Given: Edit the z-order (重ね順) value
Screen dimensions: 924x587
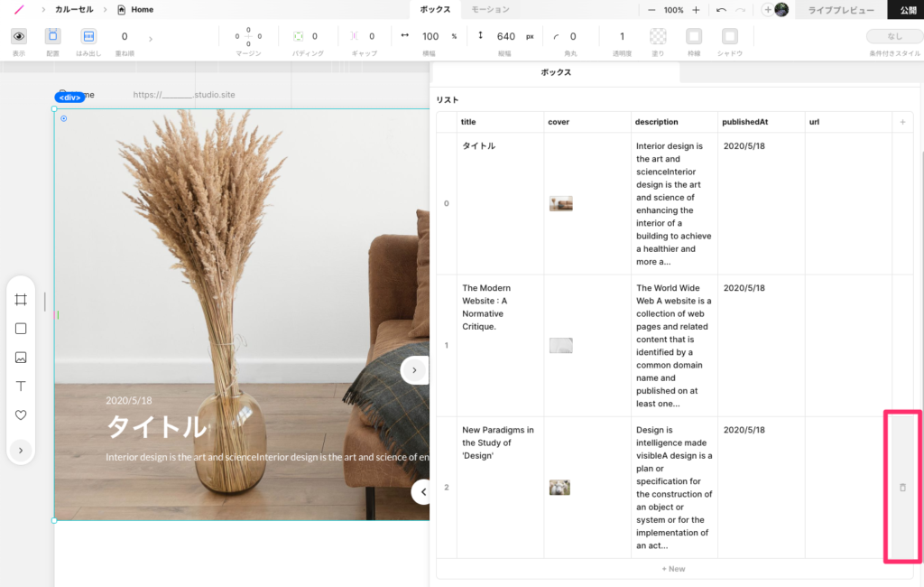Looking at the screenshot, I should [125, 37].
